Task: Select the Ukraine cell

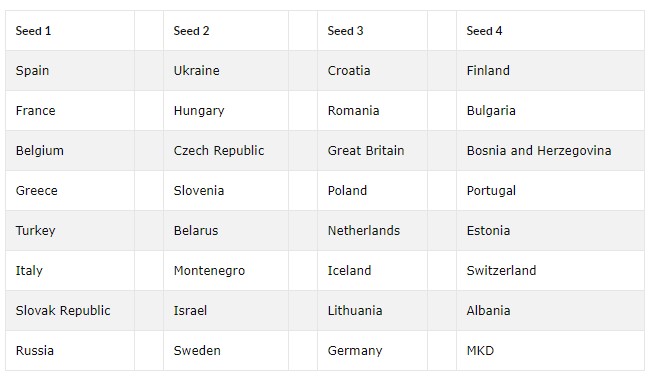Action: [x=196, y=71]
